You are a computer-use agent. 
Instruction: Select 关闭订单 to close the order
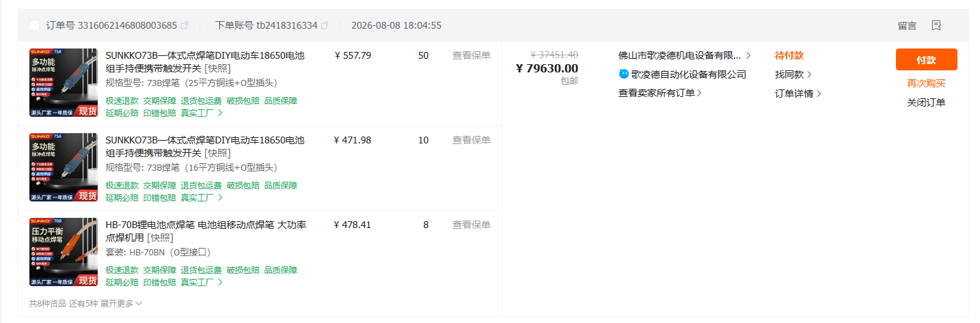pyautogui.click(x=926, y=102)
